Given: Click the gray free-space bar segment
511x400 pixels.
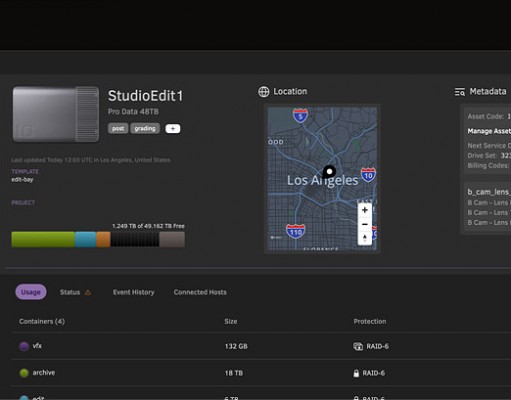Looking at the screenshot, I should click(x=172, y=239).
